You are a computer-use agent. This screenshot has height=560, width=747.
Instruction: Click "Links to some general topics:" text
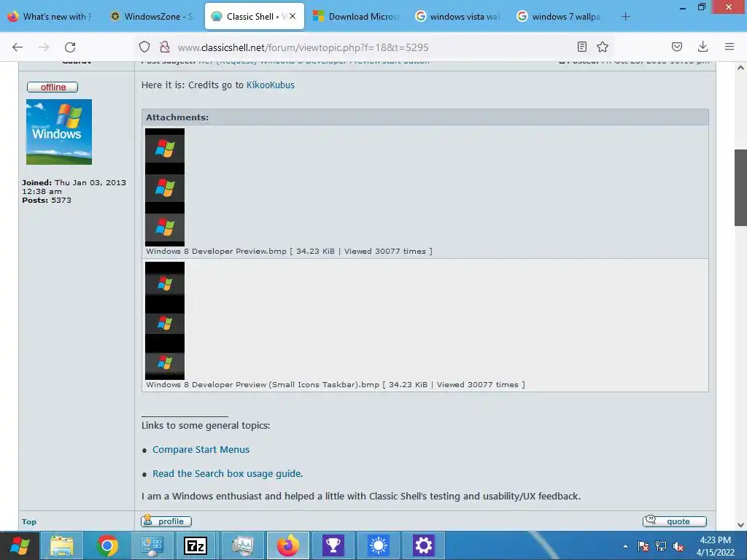[206, 425]
